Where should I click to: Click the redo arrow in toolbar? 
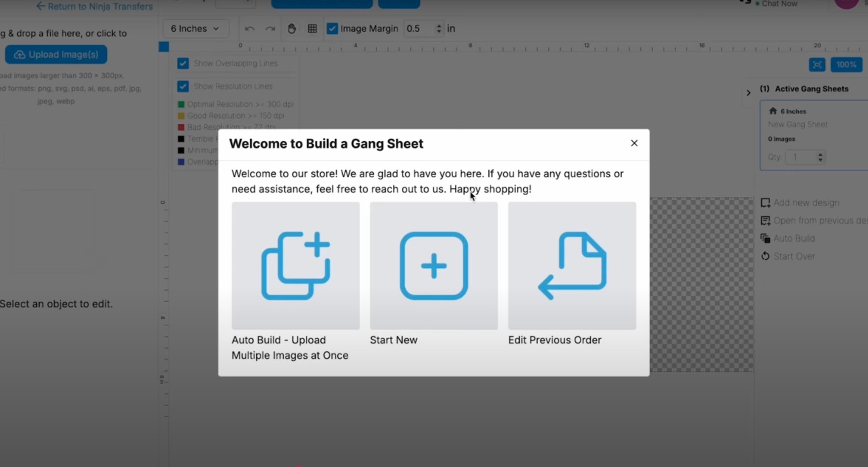click(270, 29)
